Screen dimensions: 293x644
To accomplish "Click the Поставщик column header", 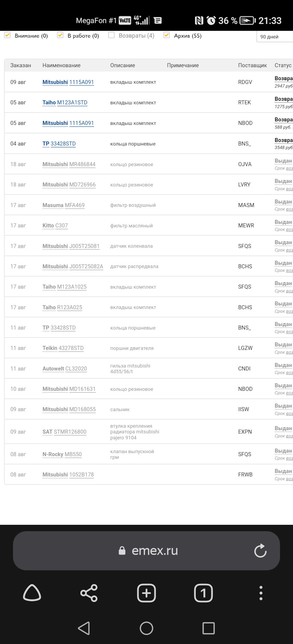I will click(252, 65).
